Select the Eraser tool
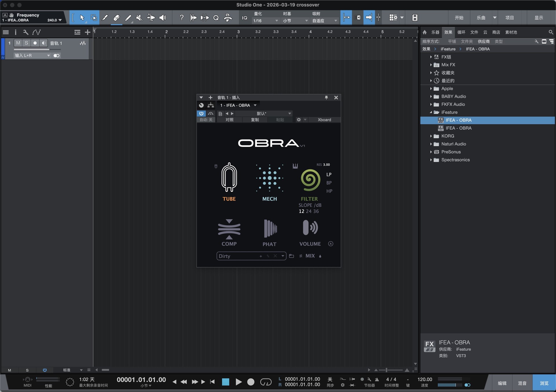This screenshot has height=392, width=556. pyautogui.click(x=116, y=17)
